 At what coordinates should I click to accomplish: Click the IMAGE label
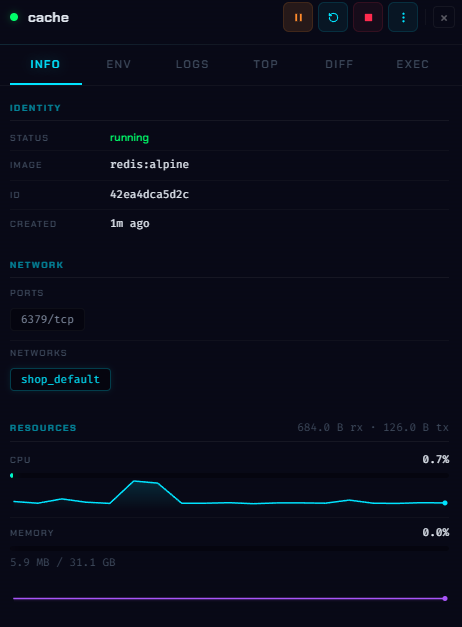(x=26, y=165)
